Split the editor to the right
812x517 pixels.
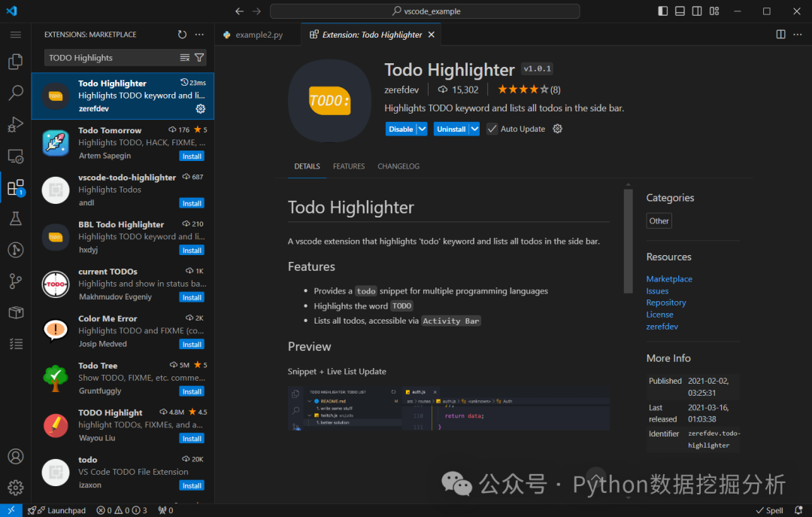(781, 34)
